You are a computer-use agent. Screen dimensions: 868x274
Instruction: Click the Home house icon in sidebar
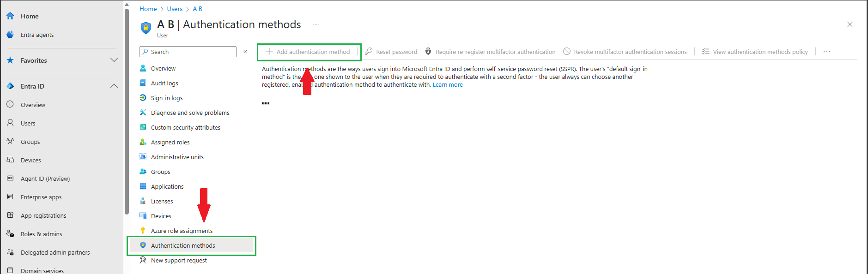point(10,16)
